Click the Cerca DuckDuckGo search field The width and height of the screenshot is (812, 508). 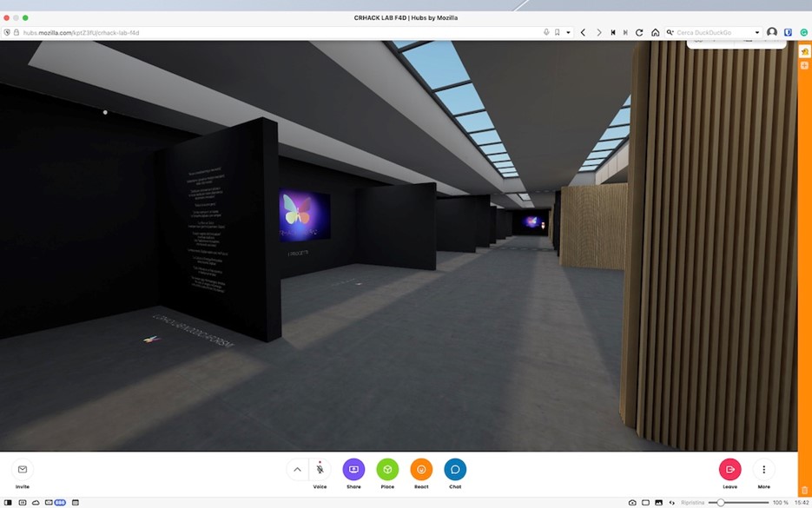pos(715,32)
